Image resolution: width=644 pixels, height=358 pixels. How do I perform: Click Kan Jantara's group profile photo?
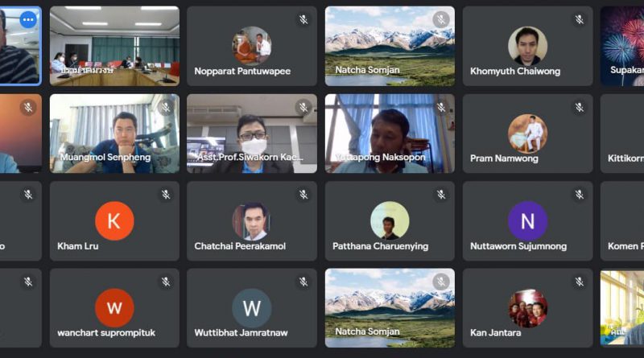527,308
